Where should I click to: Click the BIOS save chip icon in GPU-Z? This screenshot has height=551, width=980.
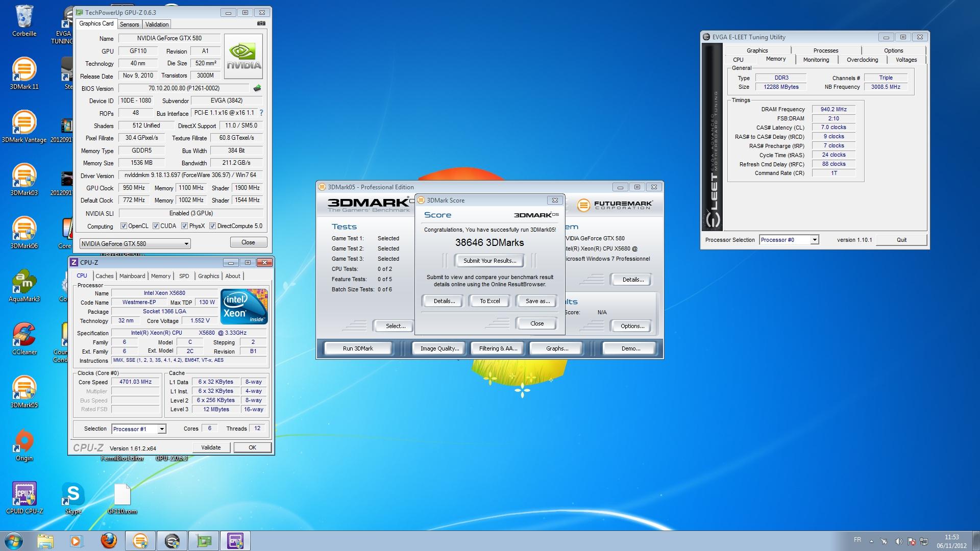[x=257, y=88]
